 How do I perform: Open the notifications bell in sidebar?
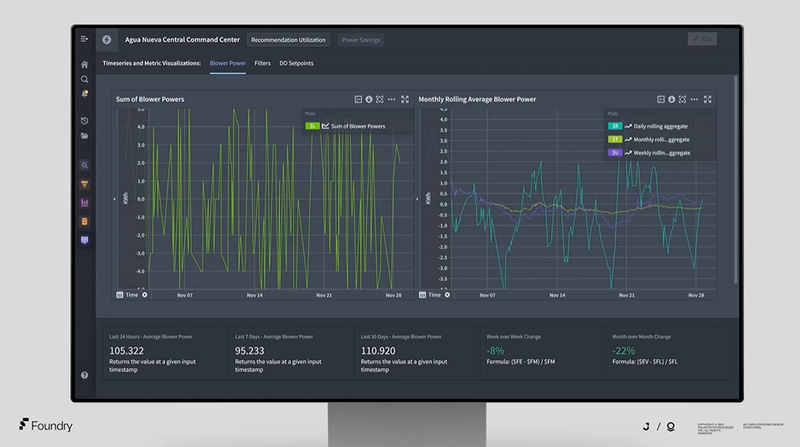coord(85,93)
